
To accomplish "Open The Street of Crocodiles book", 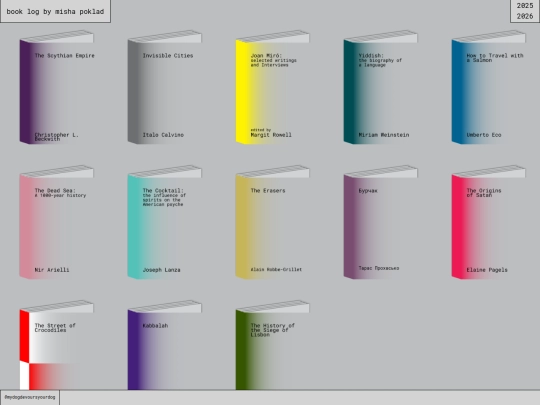I will coord(56,345).
